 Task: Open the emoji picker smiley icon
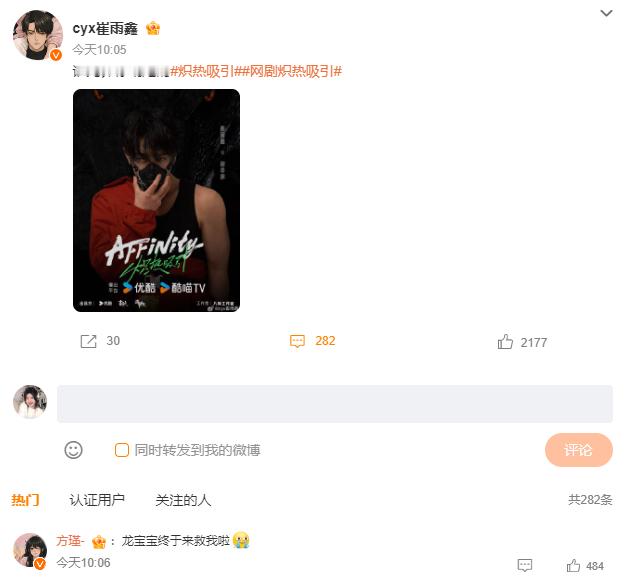tap(74, 450)
